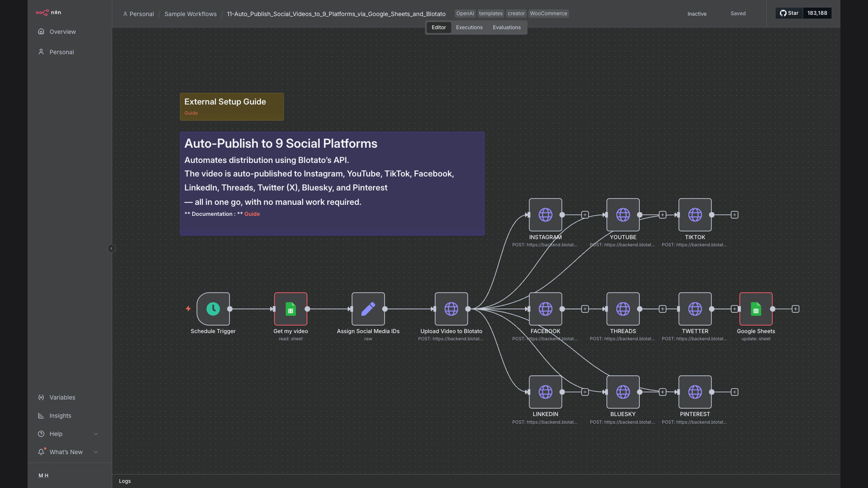Collapse the sidebar with the chevron handle
868x488 pixels.
point(112,249)
